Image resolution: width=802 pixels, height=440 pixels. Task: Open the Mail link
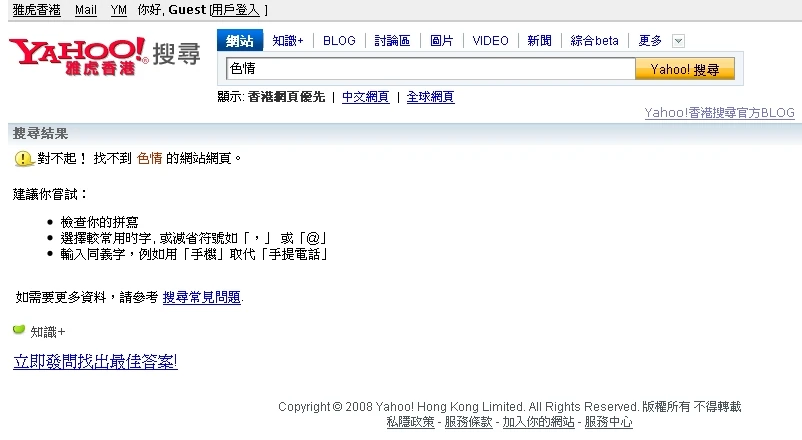pos(85,10)
